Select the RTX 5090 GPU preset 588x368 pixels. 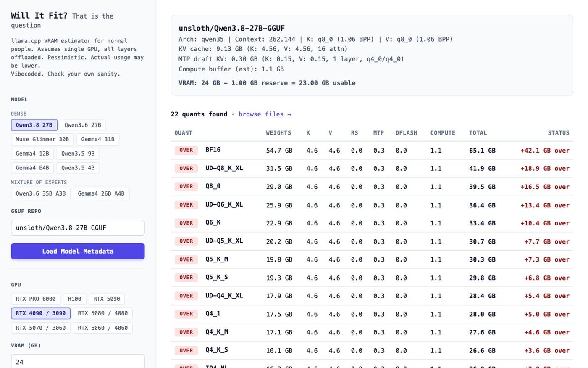[x=107, y=299]
